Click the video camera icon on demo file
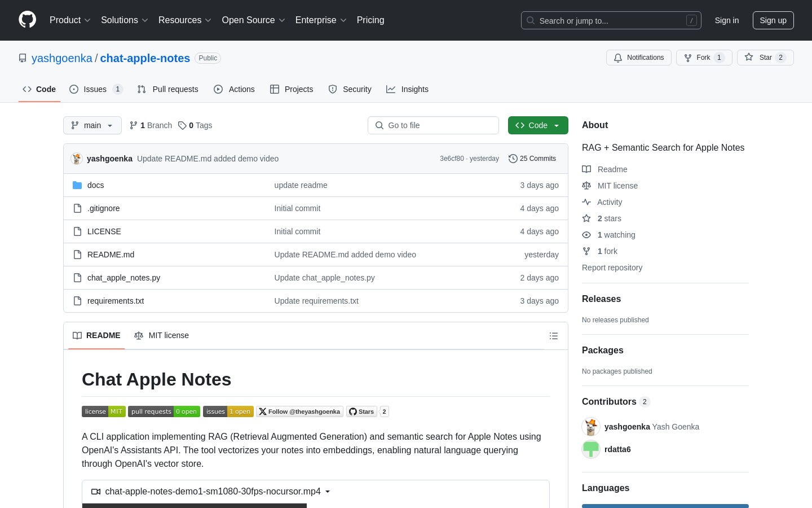The width and height of the screenshot is (812, 508). [96, 492]
